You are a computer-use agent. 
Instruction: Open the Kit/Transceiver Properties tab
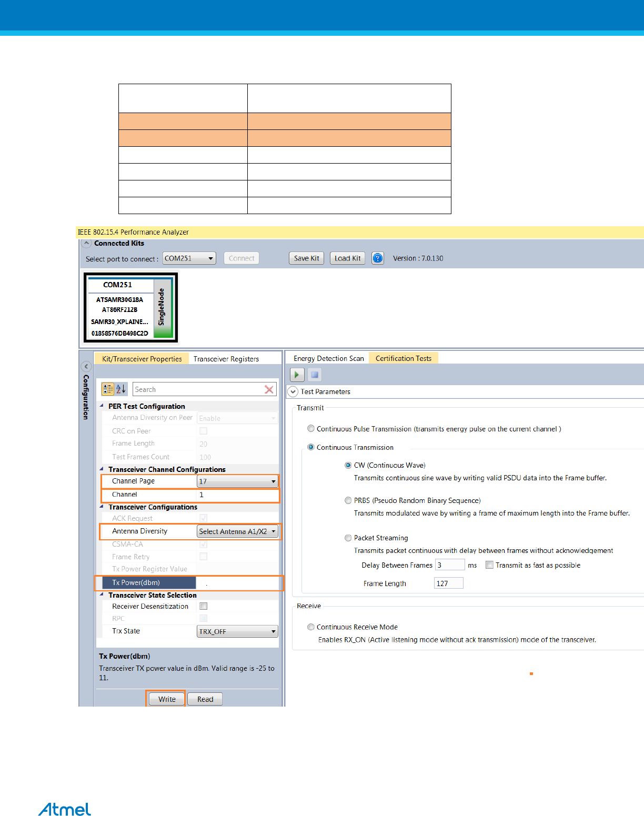tap(142, 359)
